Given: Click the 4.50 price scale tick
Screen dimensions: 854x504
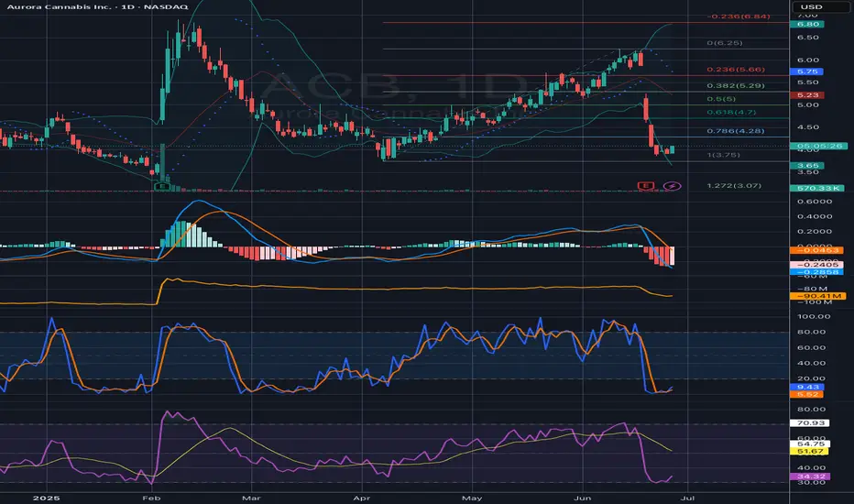Looking at the screenshot, I should [808, 127].
